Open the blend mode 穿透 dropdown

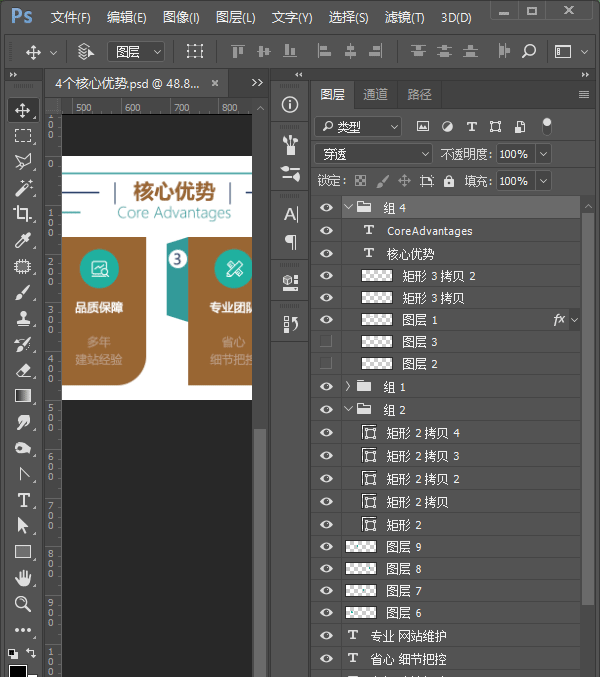coord(372,154)
